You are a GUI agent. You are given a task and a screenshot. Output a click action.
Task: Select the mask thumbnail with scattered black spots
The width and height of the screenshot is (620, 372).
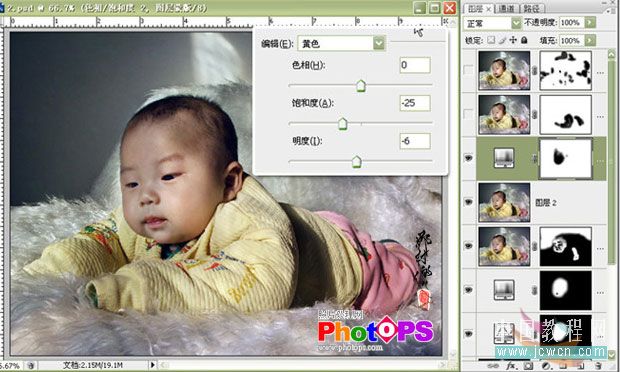(x=565, y=70)
